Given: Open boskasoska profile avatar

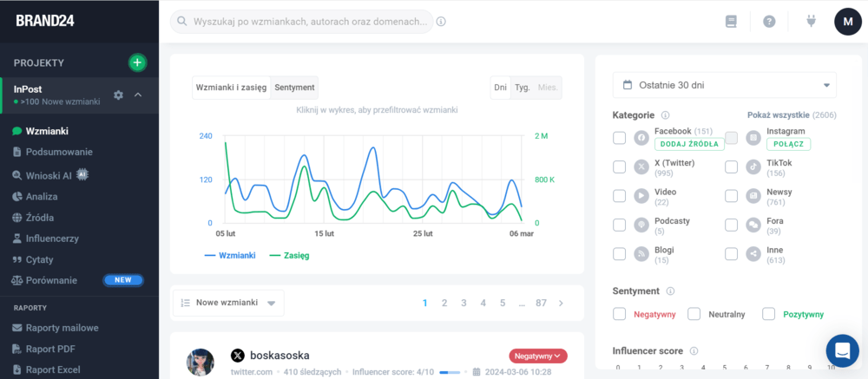Looking at the screenshot, I should (200, 363).
